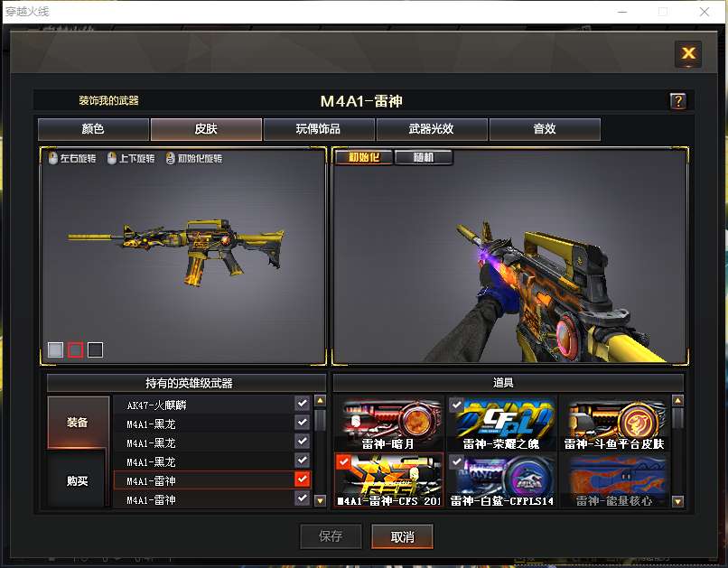
Task: Toggle the checkbox on 雷神-荣耀之魂 item
Action: pos(456,405)
